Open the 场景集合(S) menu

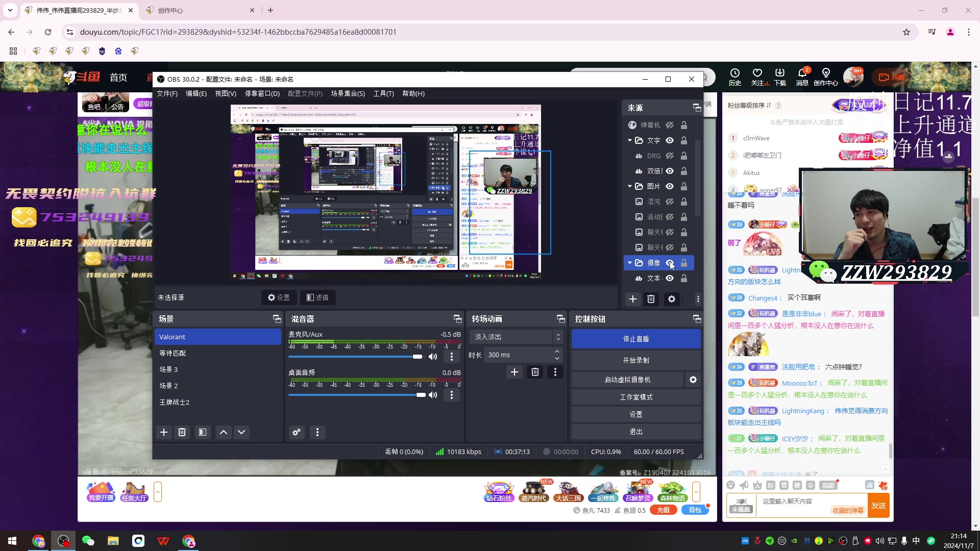click(x=348, y=93)
